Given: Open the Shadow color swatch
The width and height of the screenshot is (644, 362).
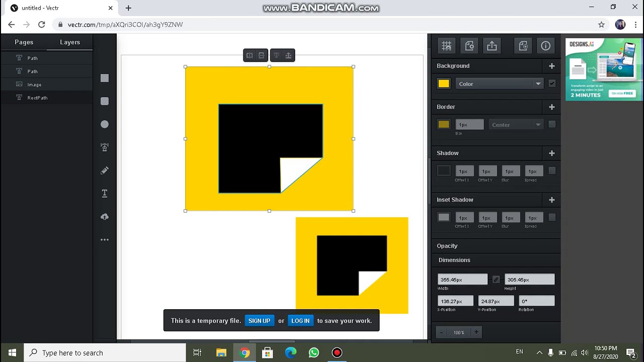Looking at the screenshot, I should click(444, 171).
